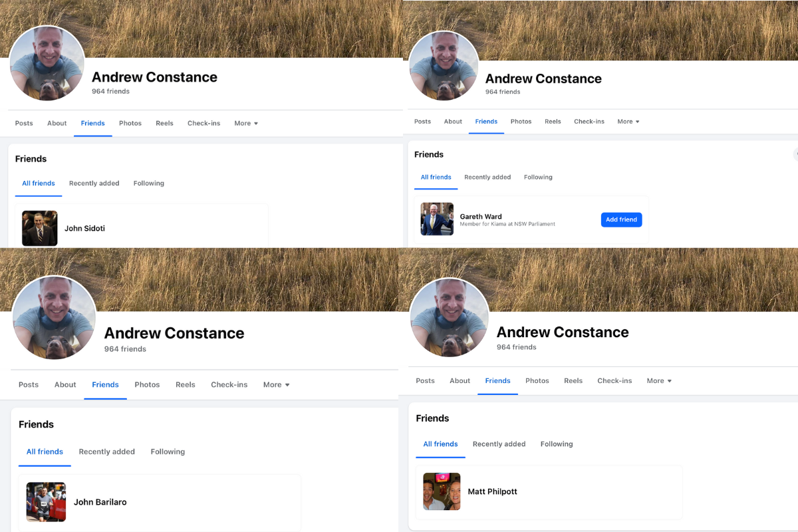Switch to Photos tab in bottom-left profile
Viewport: 798px width, 532px height.
[x=147, y=384]
